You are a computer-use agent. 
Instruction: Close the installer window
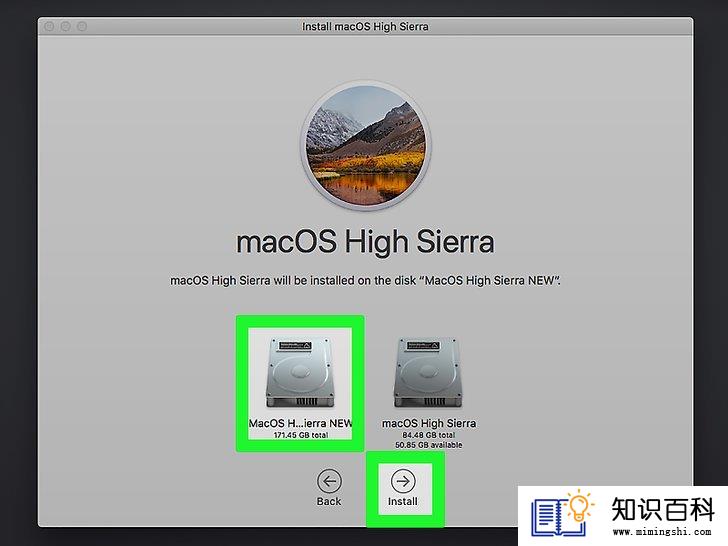click(49, 26)
